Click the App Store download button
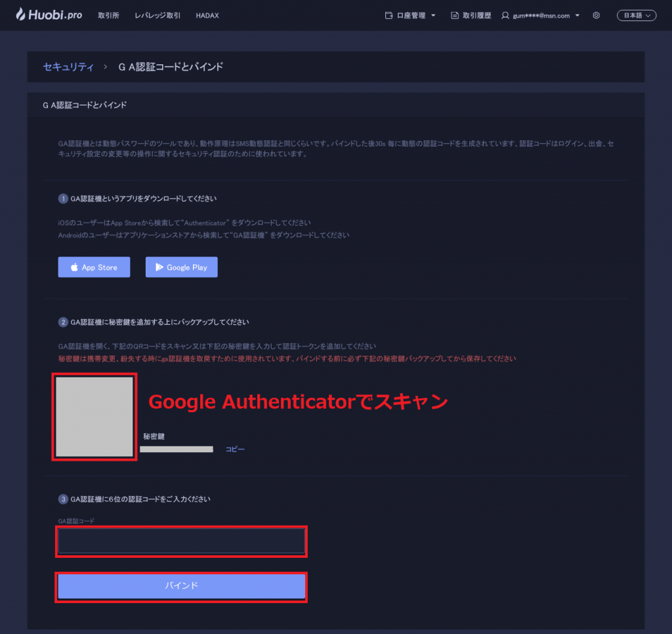 coord(94,267)
